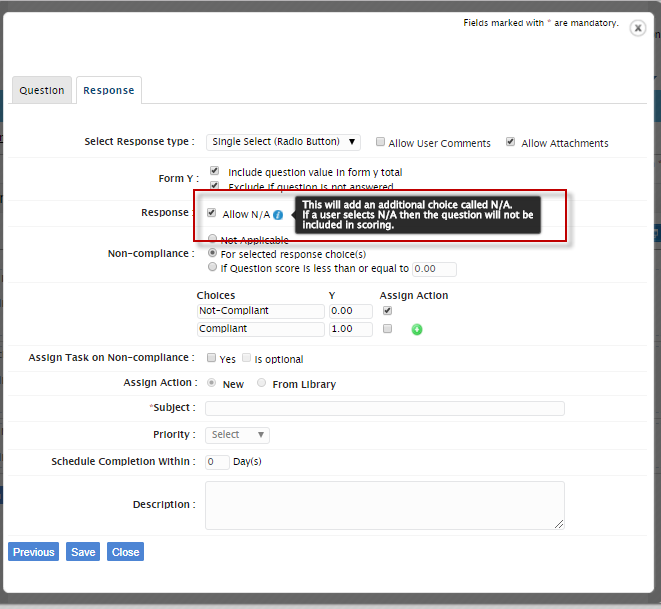Uncheck Assign Action for Not-Compliant choice
661x609 pixels.
click(x=387, y=311)
